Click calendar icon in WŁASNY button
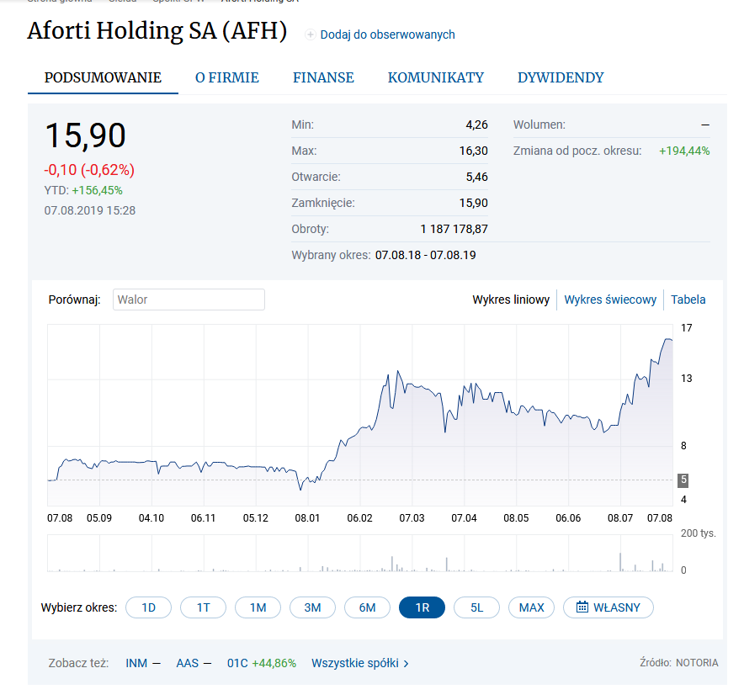The height and width of the screenshot is (700, 744). (x=582, y=607)
